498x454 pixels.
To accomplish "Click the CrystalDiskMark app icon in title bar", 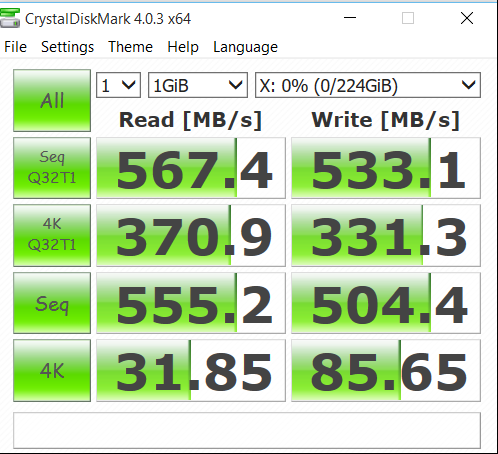I will click(10, 18).
